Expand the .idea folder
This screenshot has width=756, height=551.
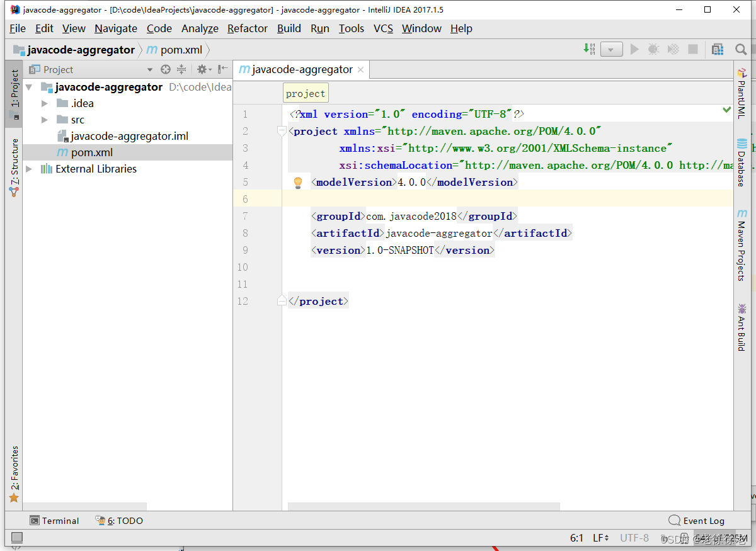(x=44, y=103)
